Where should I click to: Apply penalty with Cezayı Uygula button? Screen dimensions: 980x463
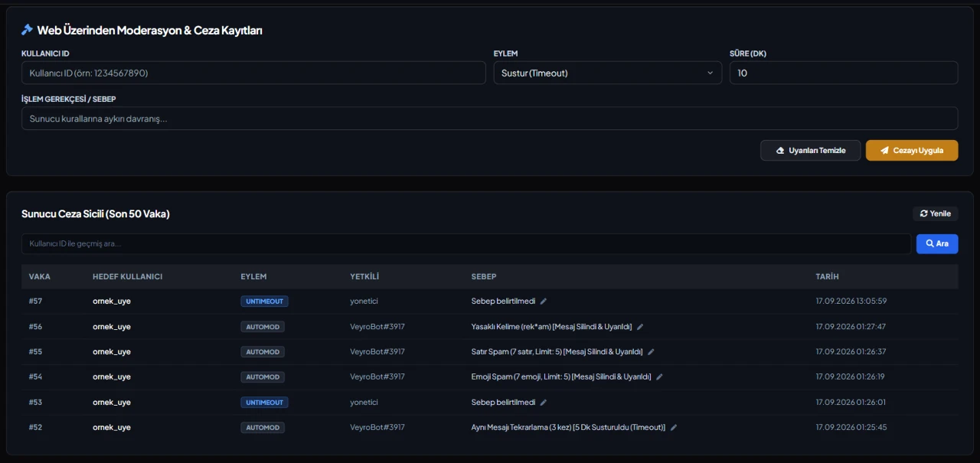click(912, 151)
